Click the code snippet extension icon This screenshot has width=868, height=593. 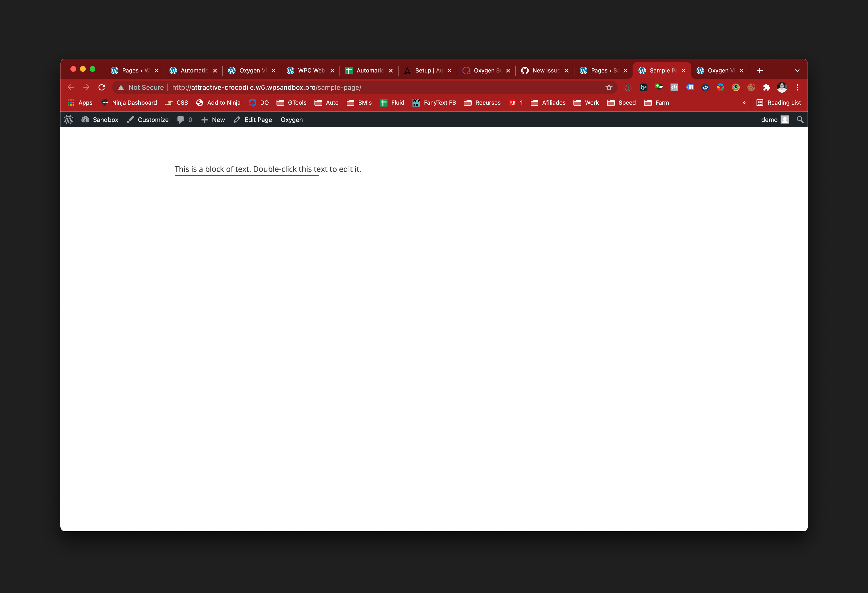(x=675, y=87)
